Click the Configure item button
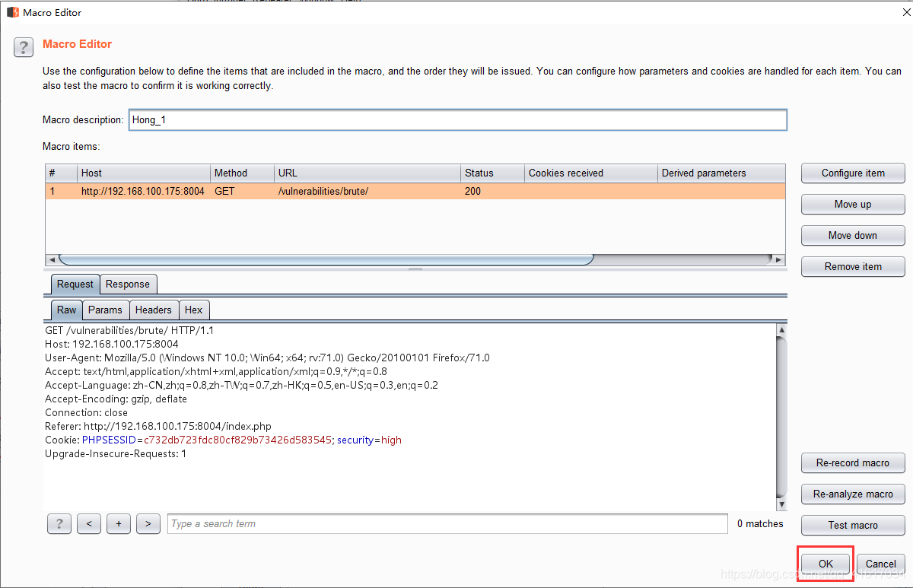 853,173
